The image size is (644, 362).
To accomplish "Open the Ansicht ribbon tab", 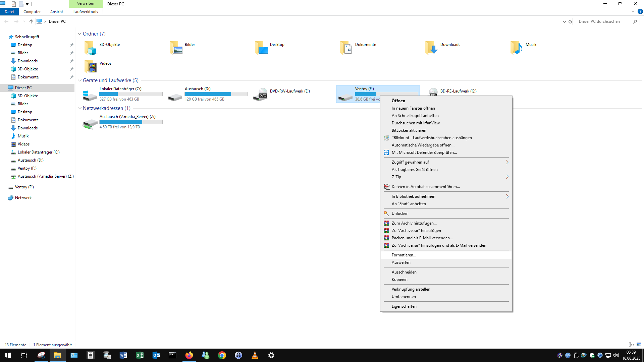I will coord(56,12).
